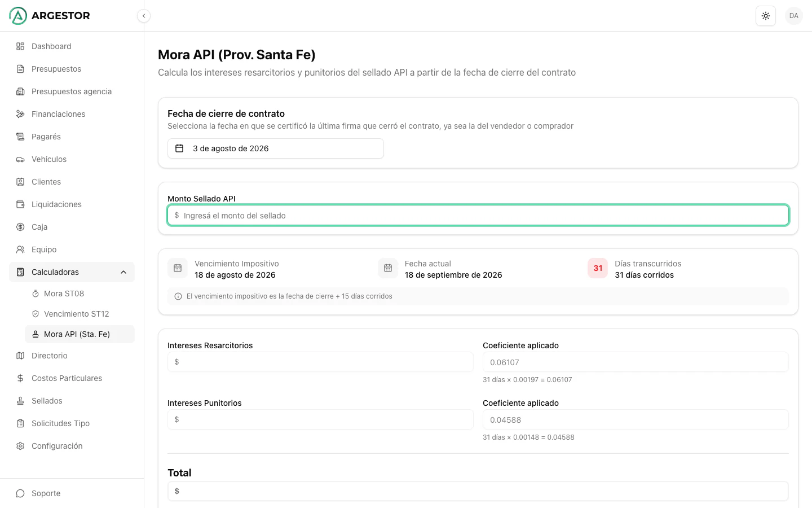This screenshot has width=812, height=508.
Task: Open the Mora ST08 calculator
Action: (80, 294)
